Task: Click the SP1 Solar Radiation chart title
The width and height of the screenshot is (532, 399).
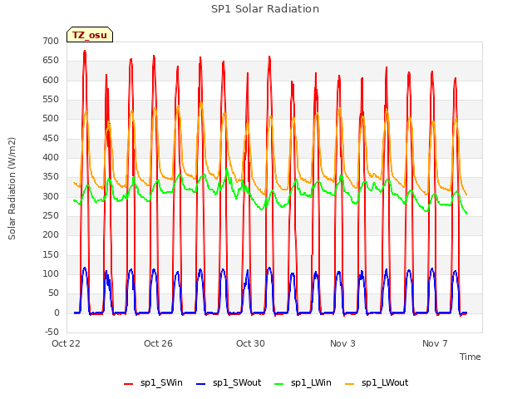Action: click(265, 9)
